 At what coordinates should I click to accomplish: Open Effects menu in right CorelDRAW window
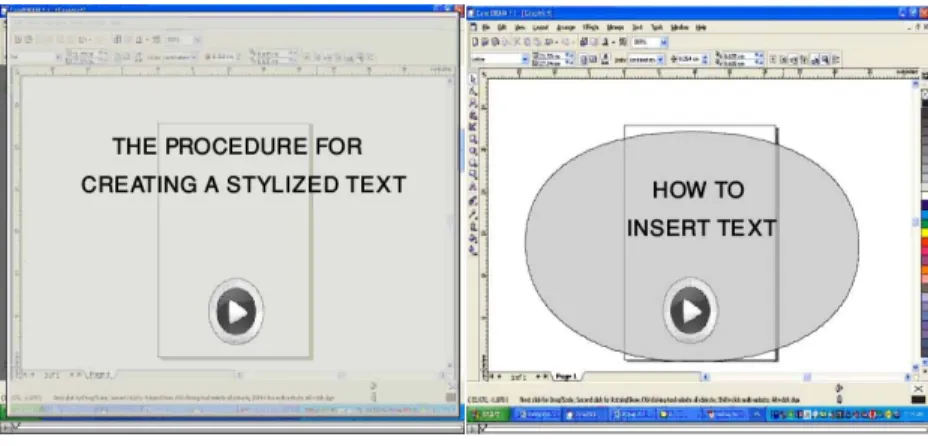click(591, 28)
